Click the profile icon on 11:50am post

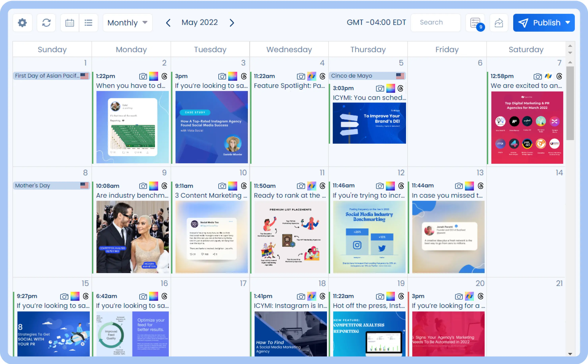(x=312, y=186)
